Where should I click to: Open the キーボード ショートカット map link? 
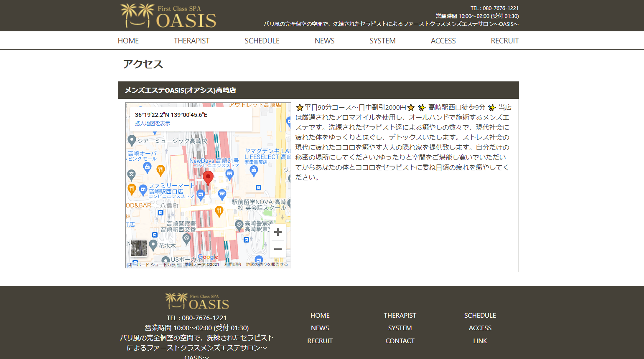[154, 265]
